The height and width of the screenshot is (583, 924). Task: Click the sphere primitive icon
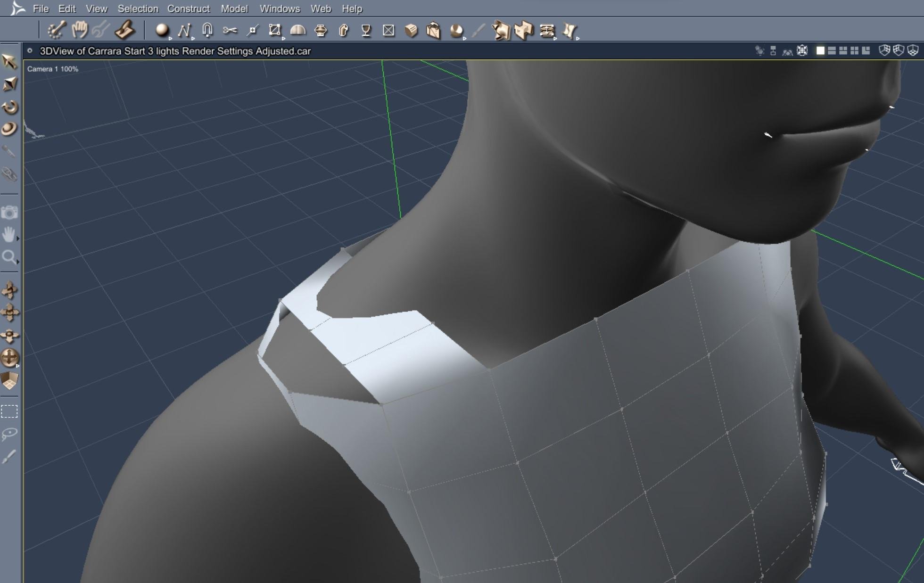coord(162,30)
